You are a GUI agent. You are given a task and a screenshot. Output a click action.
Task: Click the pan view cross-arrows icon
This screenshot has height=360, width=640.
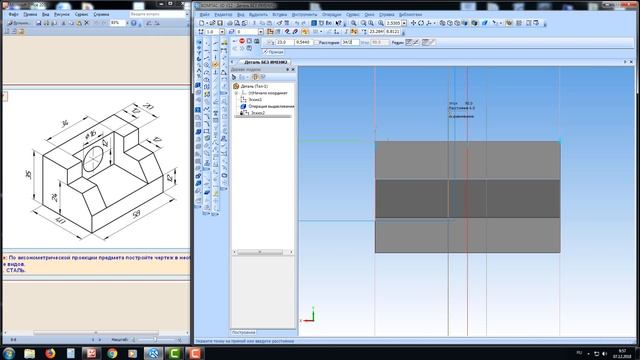click(x=413, y=23)
